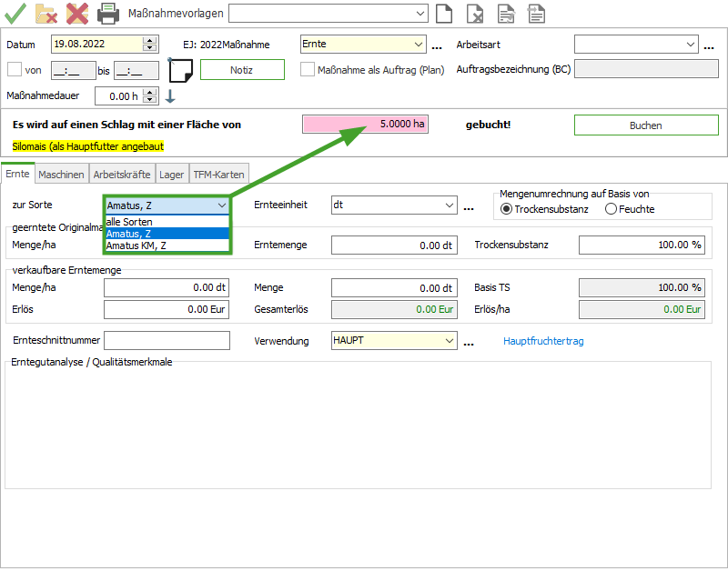Click the large red X delete icon

[77, 13]
